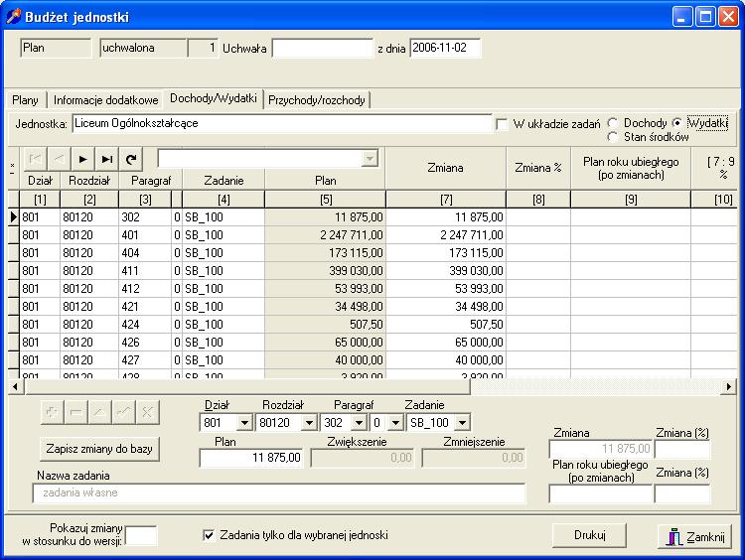
Task: Open the Zadanie dropdown showing SB_100
Action: click(x=462, y=422)
